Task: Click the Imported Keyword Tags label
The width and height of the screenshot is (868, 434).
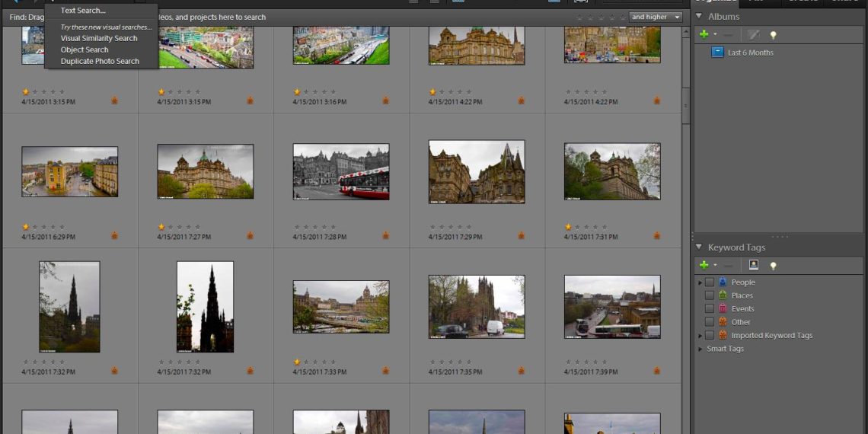Action: (772, 336)
